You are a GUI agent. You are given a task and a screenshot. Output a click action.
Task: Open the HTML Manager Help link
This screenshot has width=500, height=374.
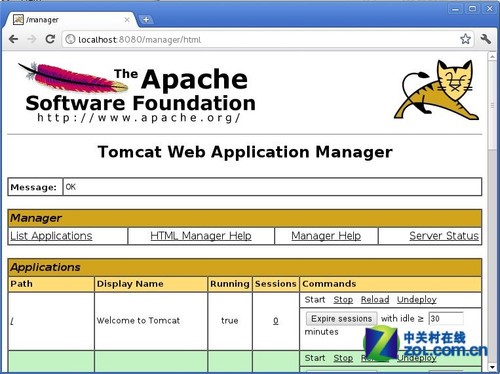pyautogui.click(x=201, y=236)
